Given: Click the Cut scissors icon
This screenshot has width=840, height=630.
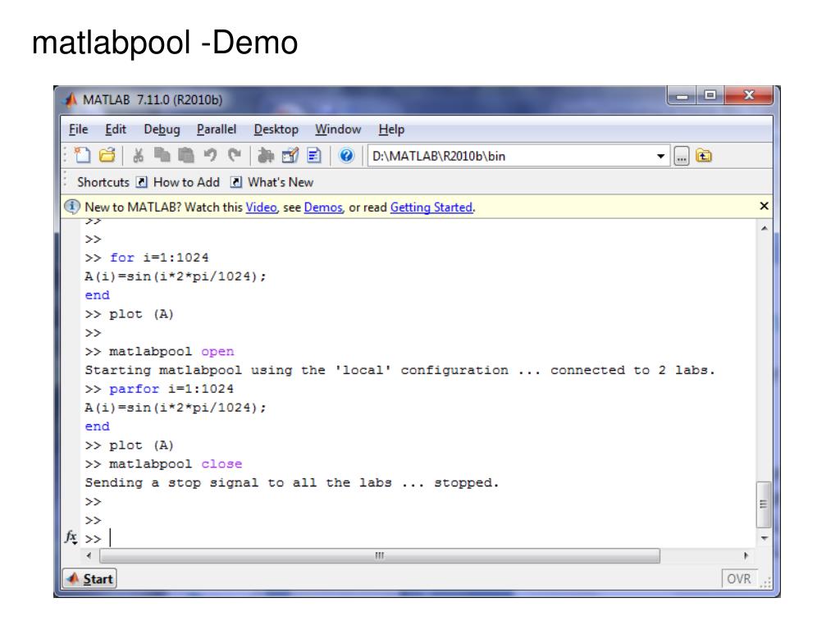Looking at the screenshot, I should (x=138, y=155).
